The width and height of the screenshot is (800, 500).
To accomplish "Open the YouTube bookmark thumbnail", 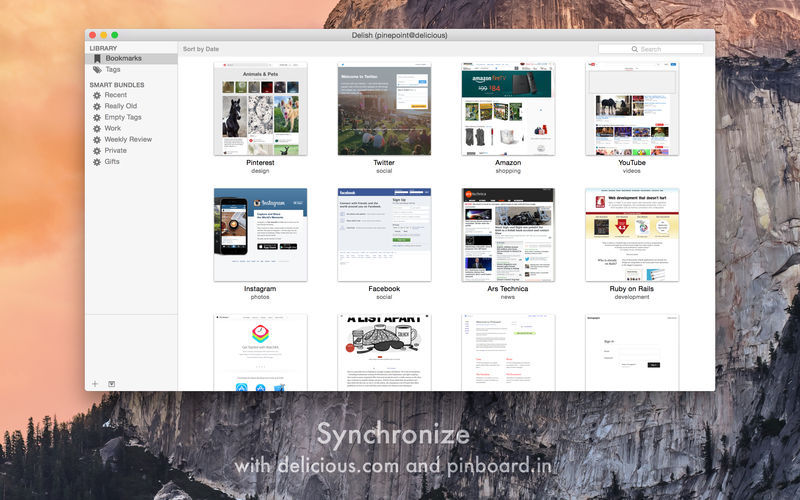I will click(631, 109).
